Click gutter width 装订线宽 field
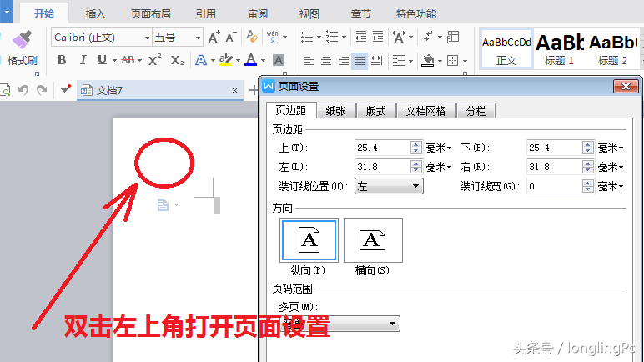644x362 pixels. [x=554, y=186]
